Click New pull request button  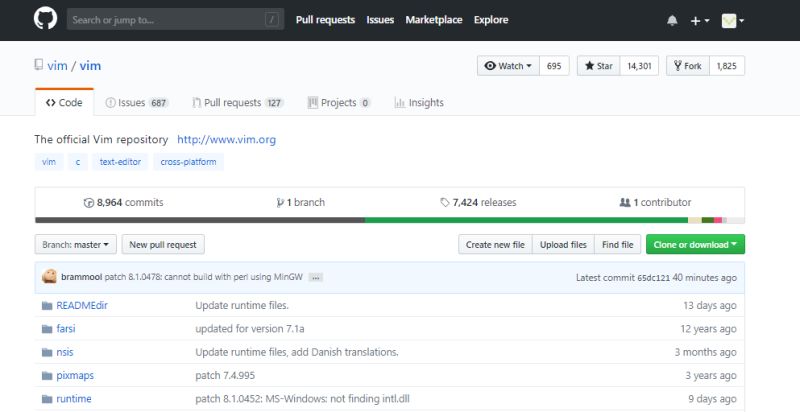click(x=163, y=244)
